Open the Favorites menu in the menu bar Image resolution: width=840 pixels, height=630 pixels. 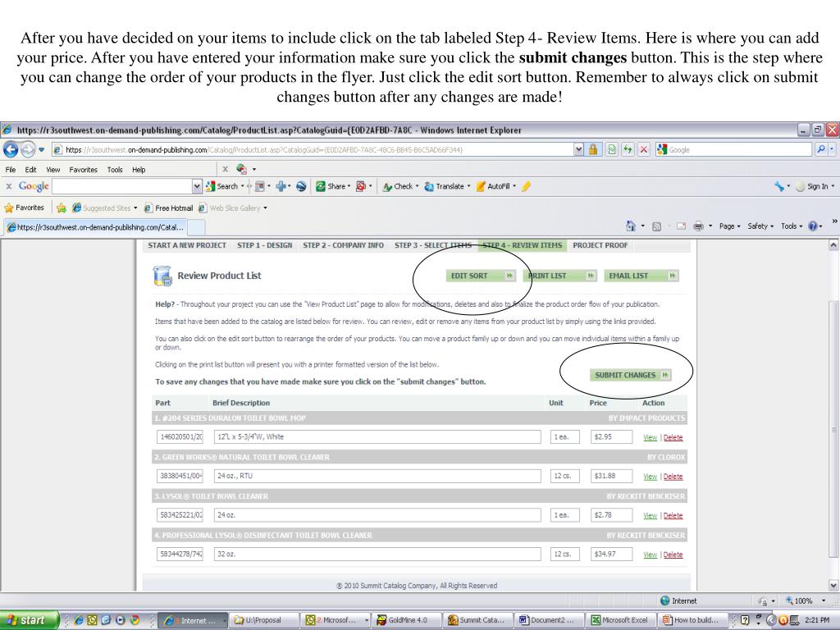(x=83, y=170)
